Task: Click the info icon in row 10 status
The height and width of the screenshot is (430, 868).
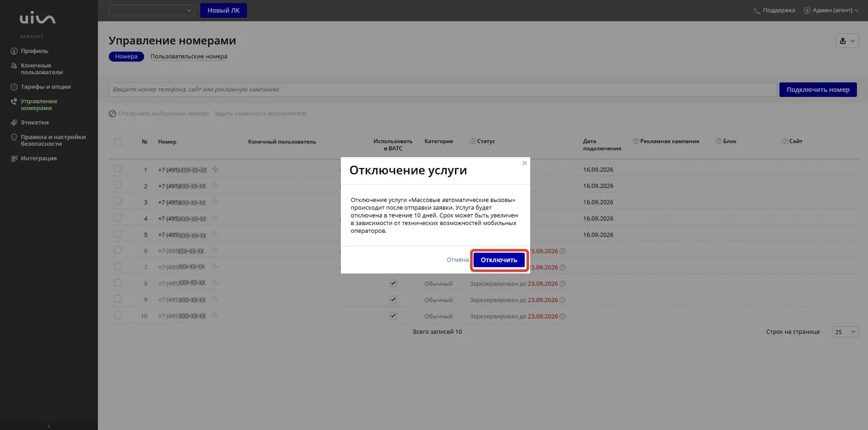Action: pos(563,316)
